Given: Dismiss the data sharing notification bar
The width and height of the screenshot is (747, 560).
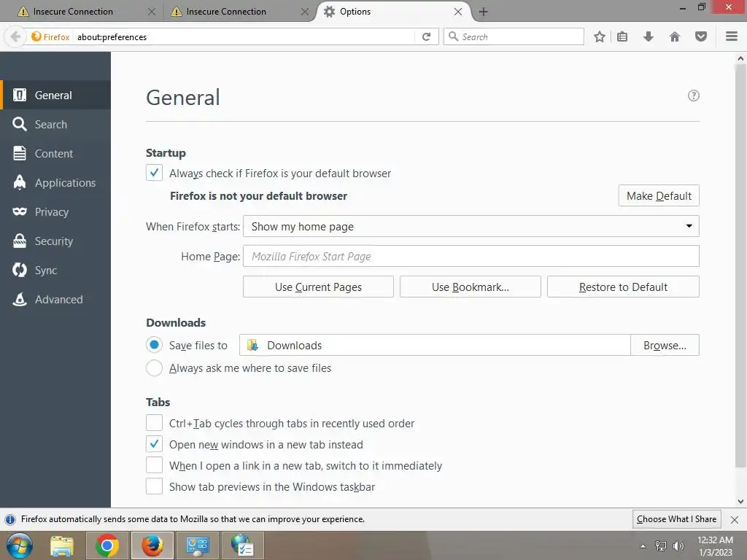Looking at the screenshot, I should [x=735, y=519].
